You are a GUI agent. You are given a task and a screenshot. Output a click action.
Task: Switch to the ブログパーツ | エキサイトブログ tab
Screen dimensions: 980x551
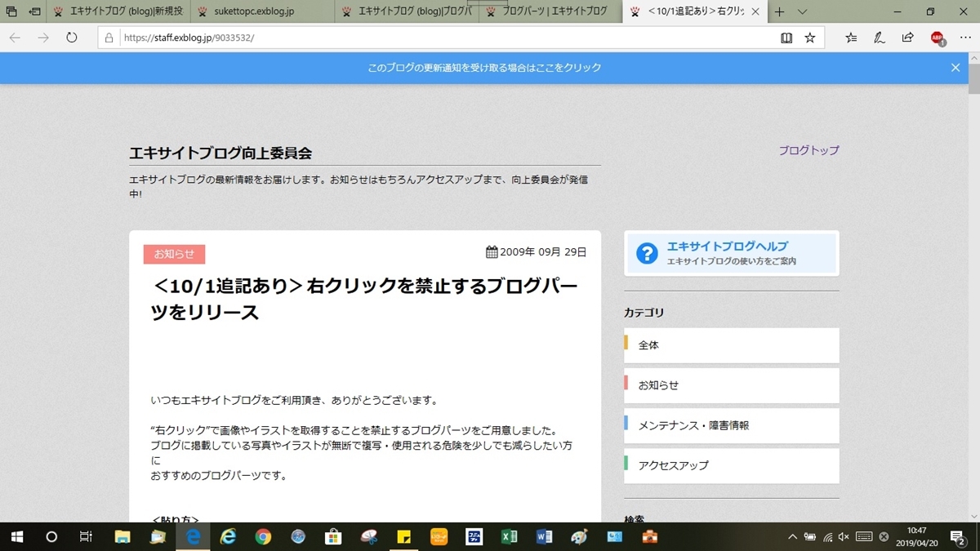coord(550,12)
